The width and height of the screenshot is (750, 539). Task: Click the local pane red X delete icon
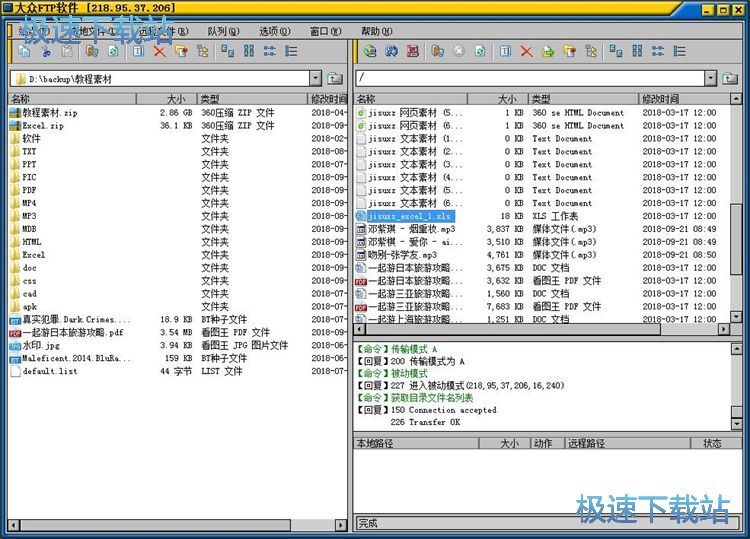click(x=160, y=51)
